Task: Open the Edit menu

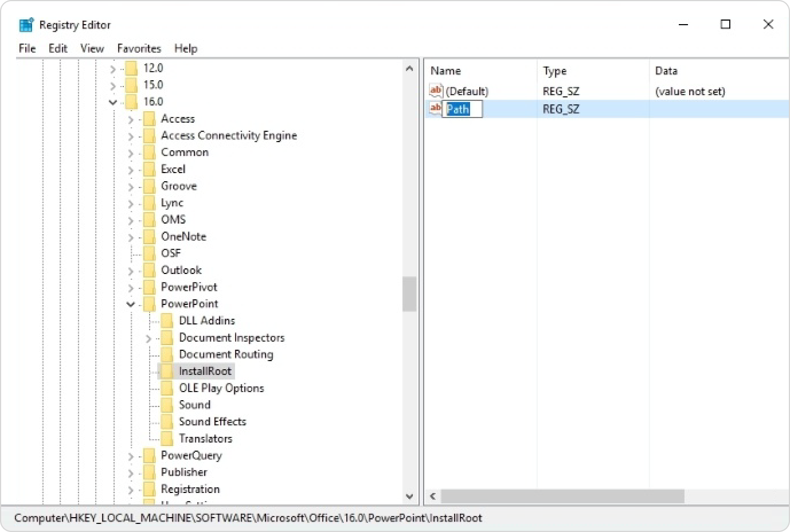Action: [58, 48]
